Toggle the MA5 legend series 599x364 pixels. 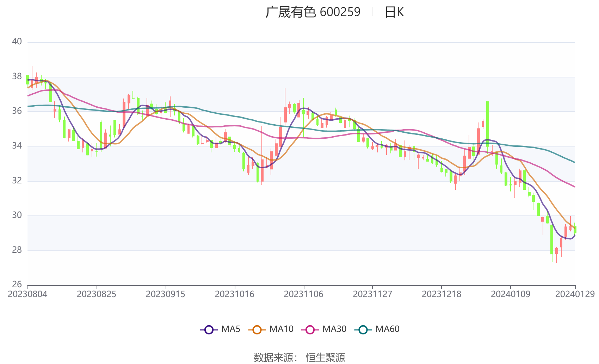[220, 330]
